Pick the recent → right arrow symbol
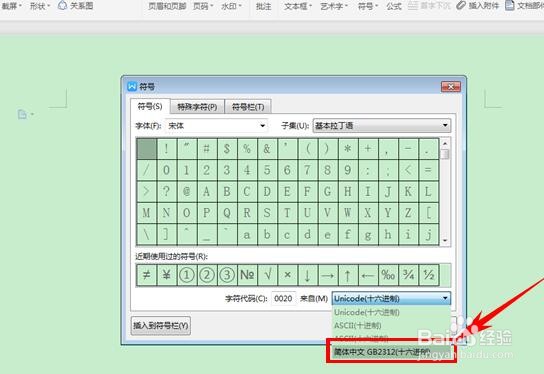Viewport: 544px width, 374px height. point(328,275)
